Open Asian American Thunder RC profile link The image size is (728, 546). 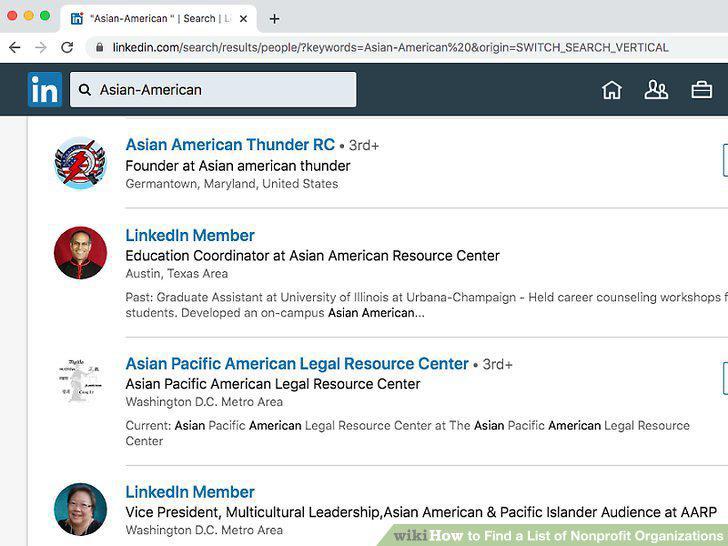coord(230,144)
